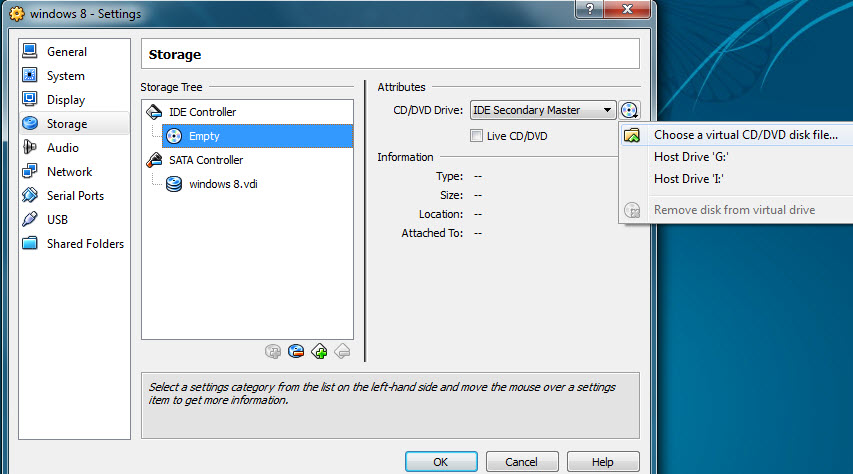This screenshot has height=474, width=853.
Task: Click the virtual CD/DVD disk setup icon button
Action: pos(629,110)
